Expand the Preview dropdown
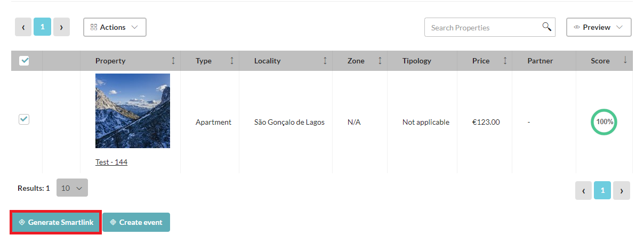The height and width of the screenshot is (243, 644). pyautogui.click(x=599, y=27)
